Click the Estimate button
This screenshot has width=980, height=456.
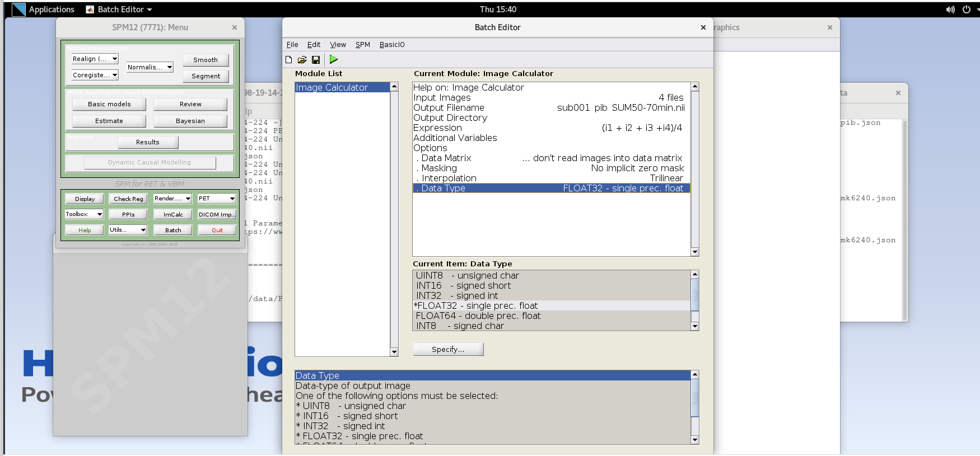[109, 121]
